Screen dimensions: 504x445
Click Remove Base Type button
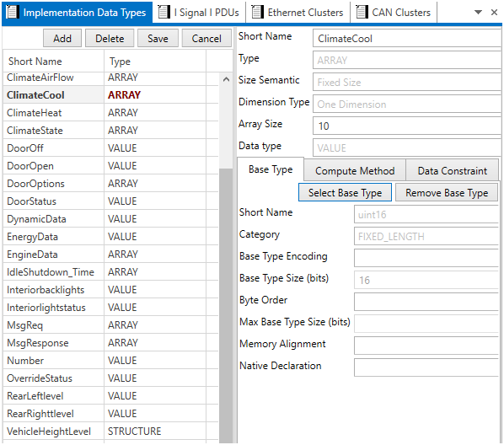(x=447, y=193)
